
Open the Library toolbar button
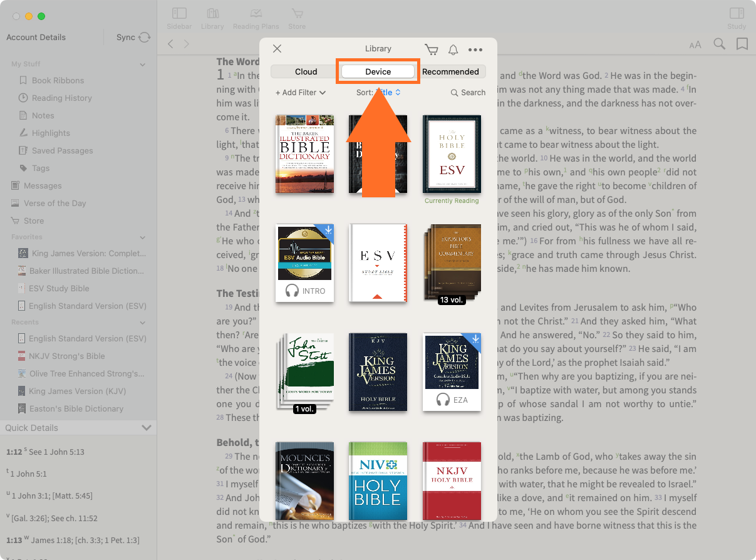(212, 18)
